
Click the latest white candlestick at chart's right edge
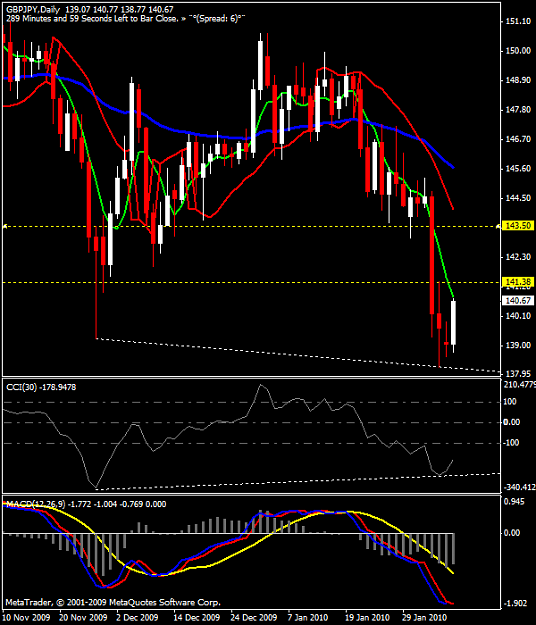454,323
